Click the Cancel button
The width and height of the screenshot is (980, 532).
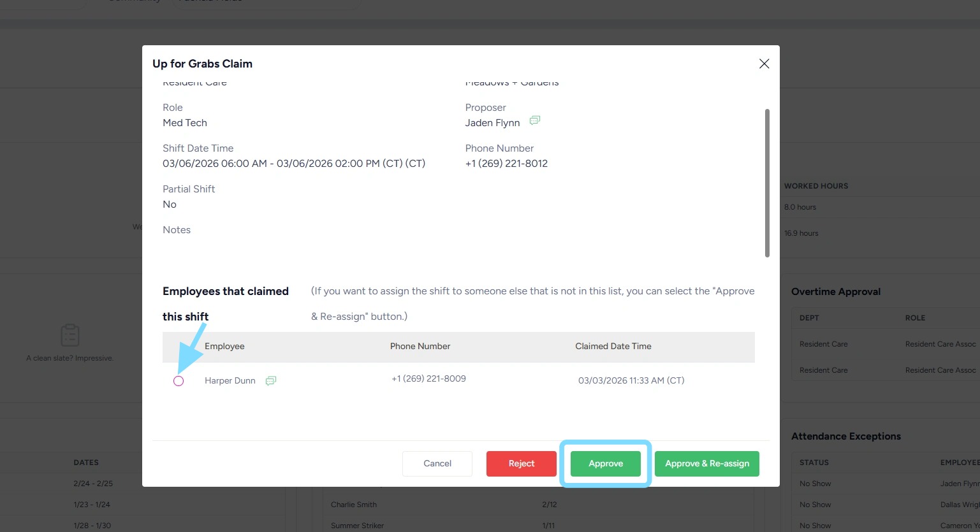[437, 464]
